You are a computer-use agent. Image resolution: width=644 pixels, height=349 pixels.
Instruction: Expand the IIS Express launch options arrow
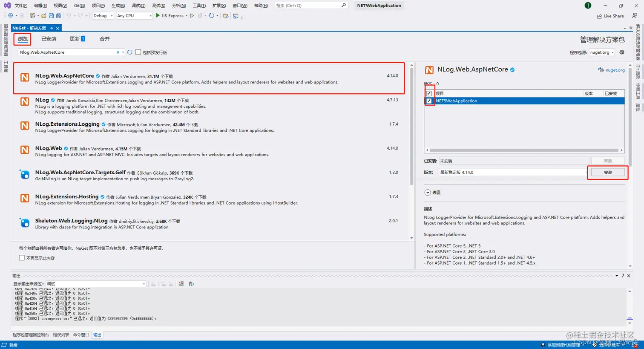pyautogui.click(x=187, y=16)
